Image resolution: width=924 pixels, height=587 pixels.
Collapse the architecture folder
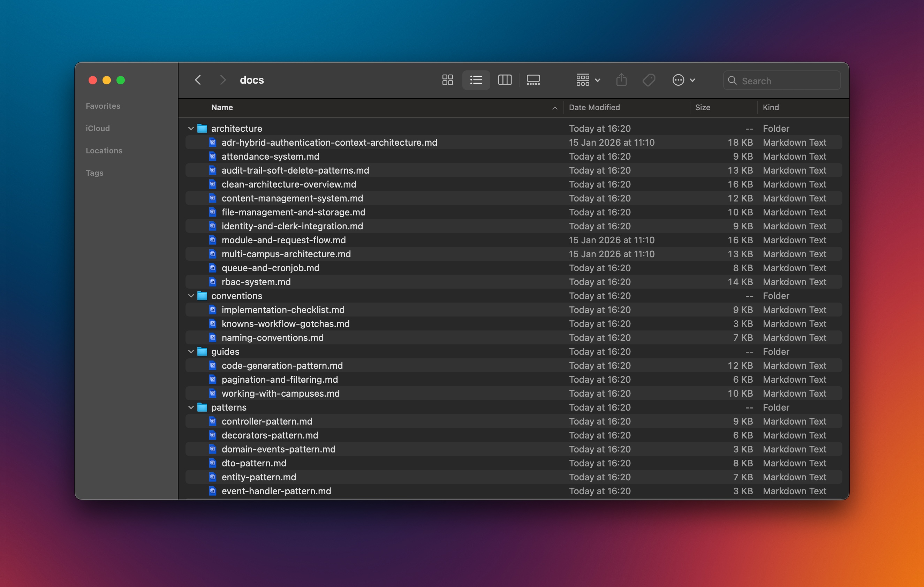click(x=191, y=129)
